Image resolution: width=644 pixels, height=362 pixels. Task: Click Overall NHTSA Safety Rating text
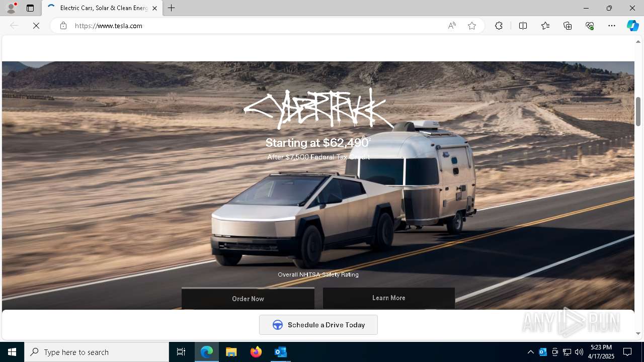[318, 275]
